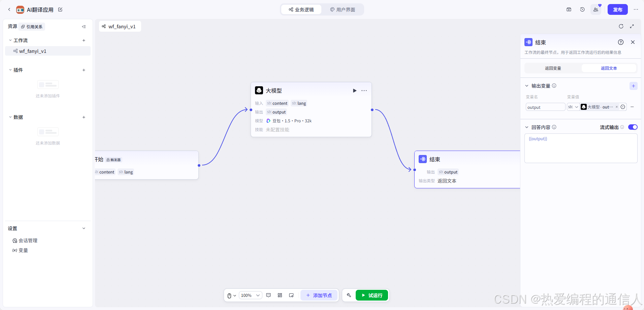Toggle the canvas minimap icon
Screen dimensions: 644x310
pyautogui.click(x=291, y=295)
